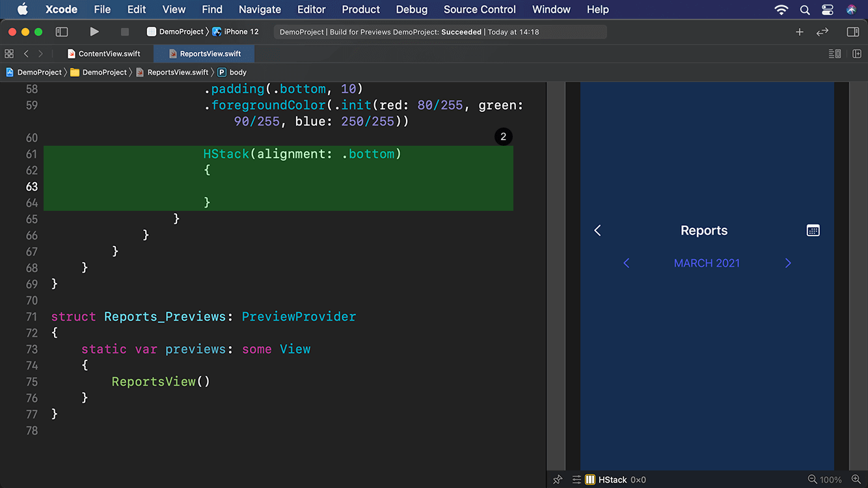
Task: Open the Wi-Fi status menu
Action: pos(781,9)
